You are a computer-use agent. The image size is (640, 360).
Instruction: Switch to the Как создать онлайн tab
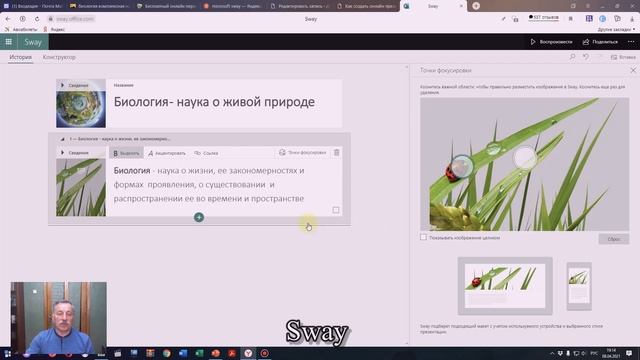(367, 6)
